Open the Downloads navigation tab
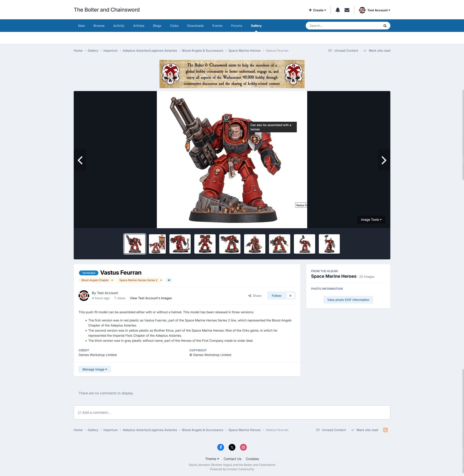Screen dimensions: 464x476 coord(195,26)
